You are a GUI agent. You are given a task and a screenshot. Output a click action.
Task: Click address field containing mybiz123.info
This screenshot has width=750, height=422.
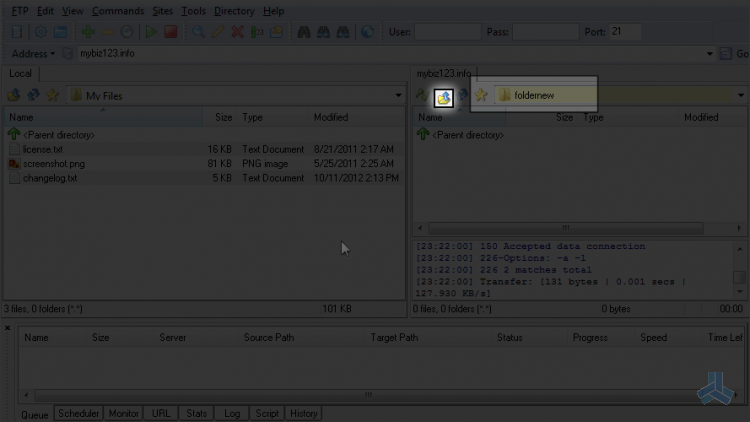tap(392, 54)
